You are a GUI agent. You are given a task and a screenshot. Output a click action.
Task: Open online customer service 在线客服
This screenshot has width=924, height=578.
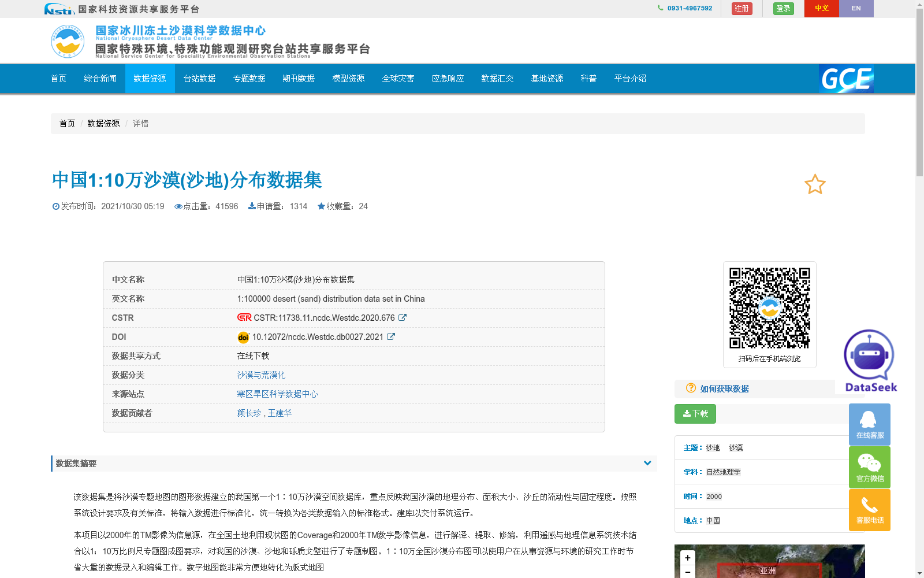(870, 424)
